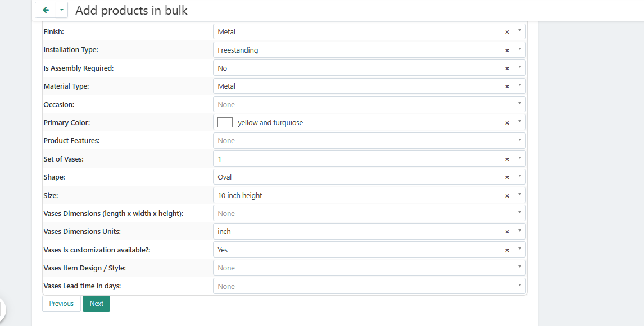Viewport: 644px width, 326px height.
Task: Remove the Shape field selection
Action: pos(507,177)
